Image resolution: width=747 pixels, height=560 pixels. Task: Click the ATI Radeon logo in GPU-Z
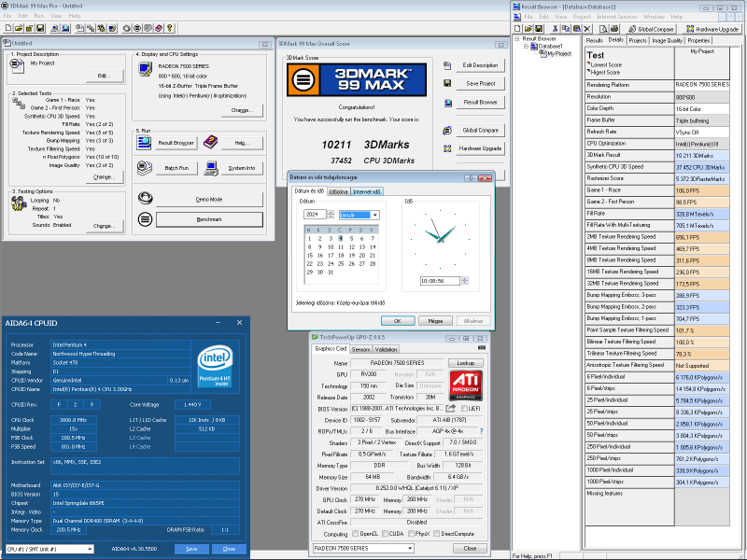[465, 385]
